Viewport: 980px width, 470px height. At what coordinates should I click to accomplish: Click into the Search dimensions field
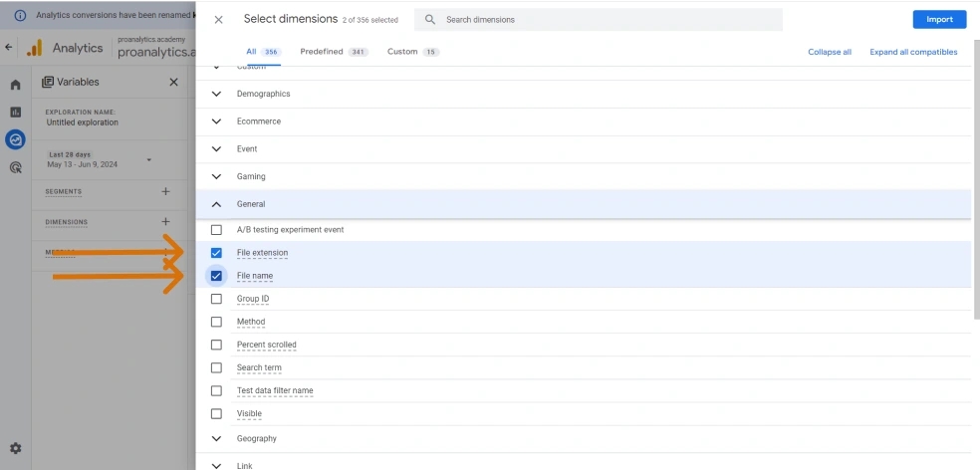(599, 19)
